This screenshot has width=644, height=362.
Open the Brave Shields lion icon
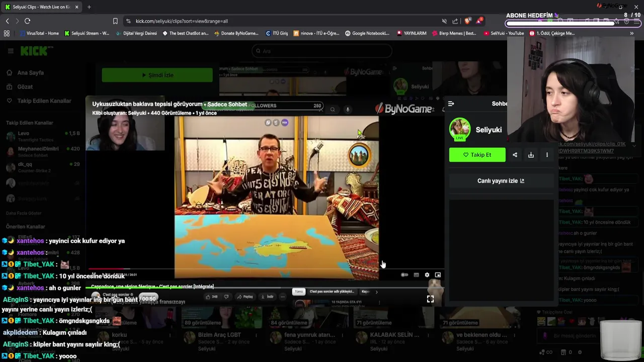click(467, 21)
